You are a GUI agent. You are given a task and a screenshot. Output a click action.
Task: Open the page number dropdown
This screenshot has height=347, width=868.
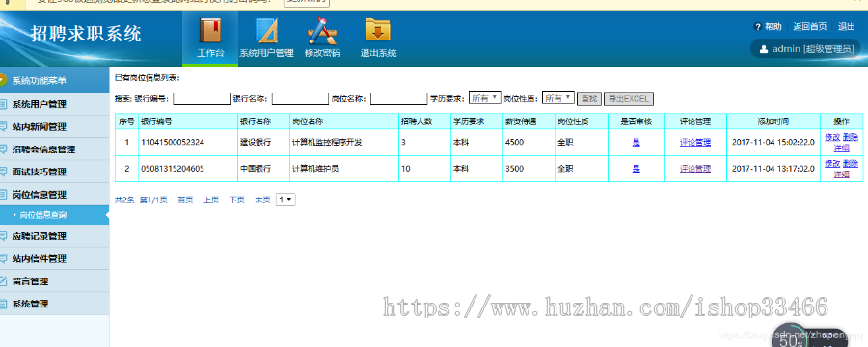click(x=285, y=200)
